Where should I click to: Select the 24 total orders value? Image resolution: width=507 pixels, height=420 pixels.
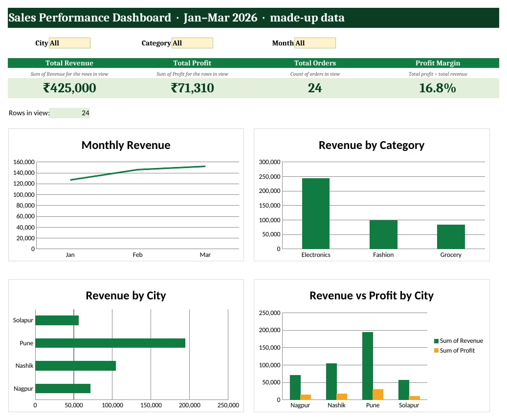click(315, 88)
